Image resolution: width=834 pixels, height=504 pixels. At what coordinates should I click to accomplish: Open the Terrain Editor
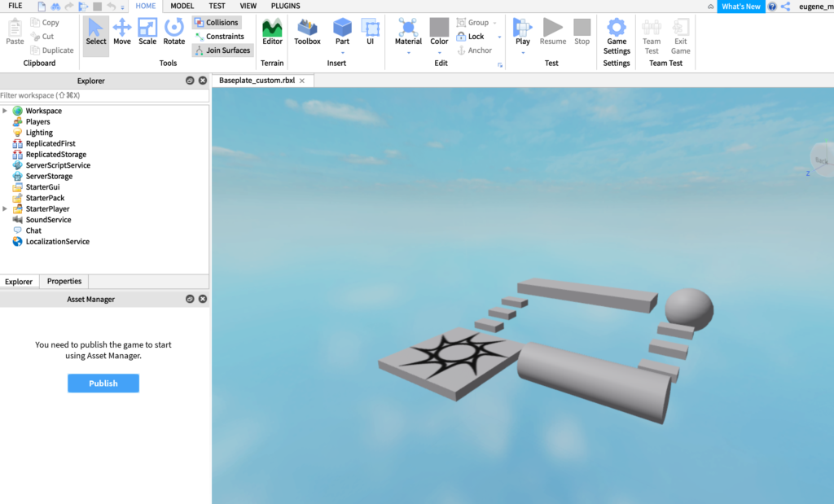272,32
